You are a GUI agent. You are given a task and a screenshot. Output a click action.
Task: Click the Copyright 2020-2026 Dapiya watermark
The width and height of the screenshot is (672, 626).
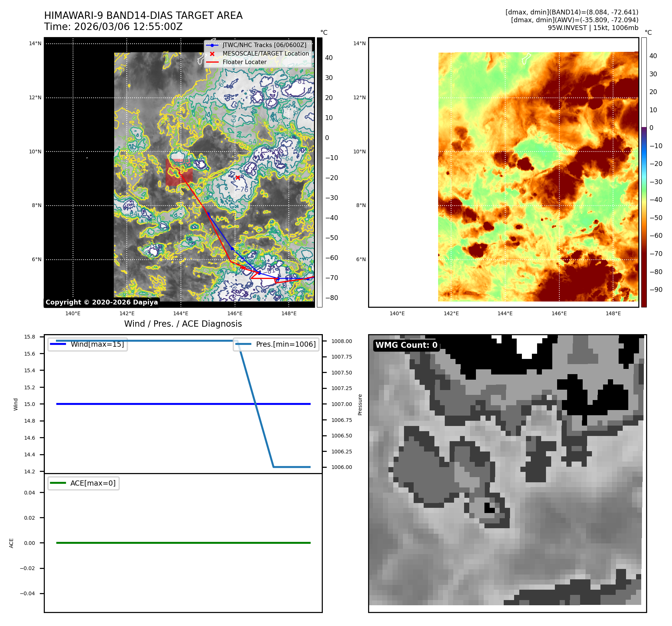click(x=102, y=302)
